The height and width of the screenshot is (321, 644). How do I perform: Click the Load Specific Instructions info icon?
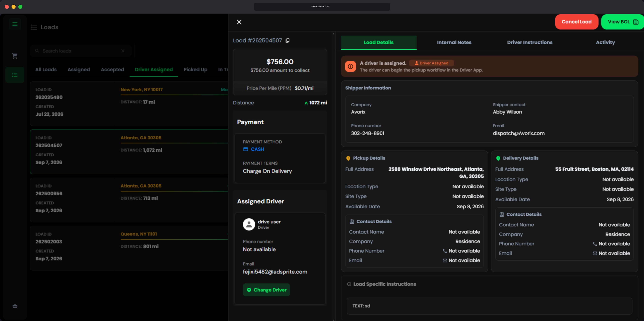[x=349, y=284]
